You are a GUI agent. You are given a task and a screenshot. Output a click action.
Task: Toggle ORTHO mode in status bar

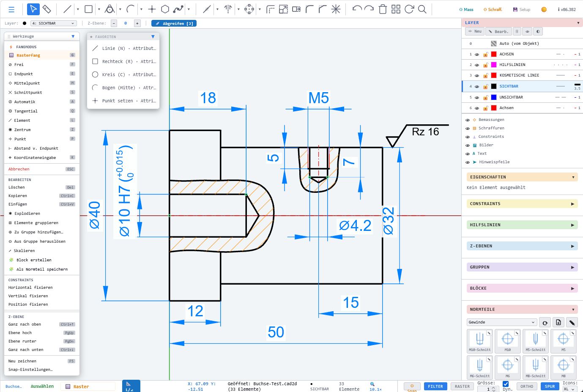527,387
